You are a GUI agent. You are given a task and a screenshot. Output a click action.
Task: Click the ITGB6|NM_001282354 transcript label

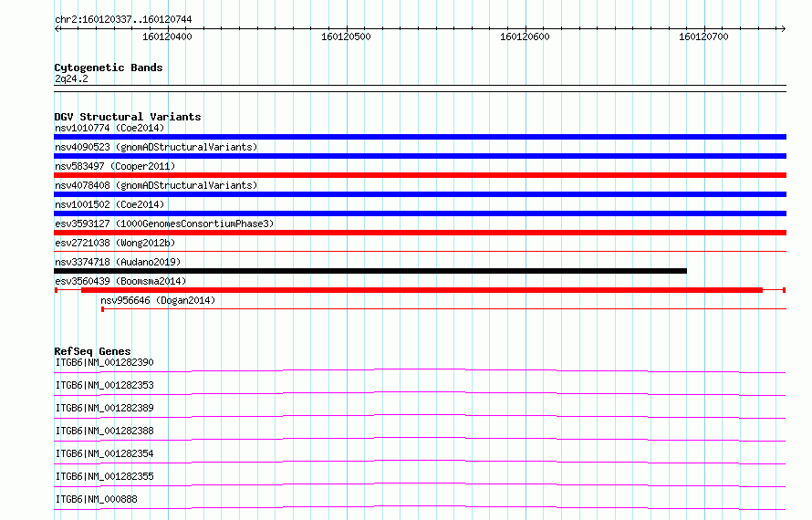point(105,453)
